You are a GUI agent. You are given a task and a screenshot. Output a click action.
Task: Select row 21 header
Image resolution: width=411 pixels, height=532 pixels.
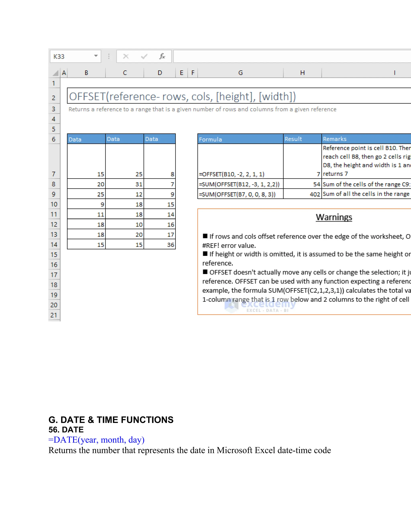(54, 315)
